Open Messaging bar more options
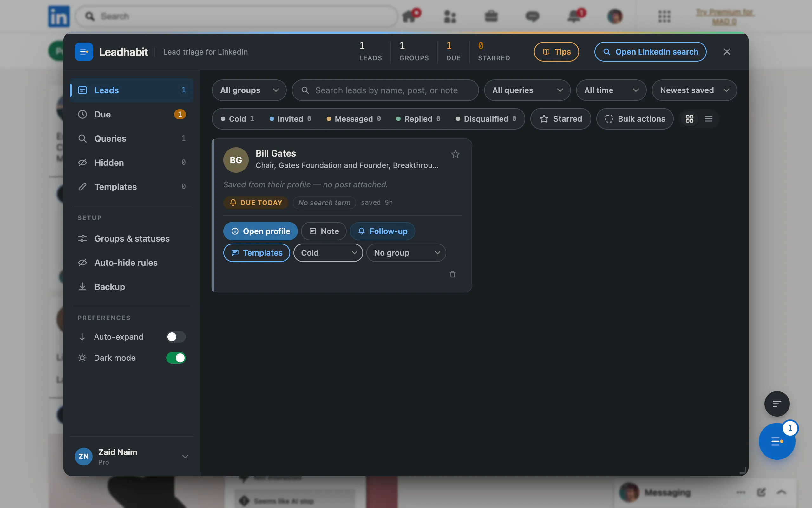Screen dimensions: 812x508 (x=741, y=492)
